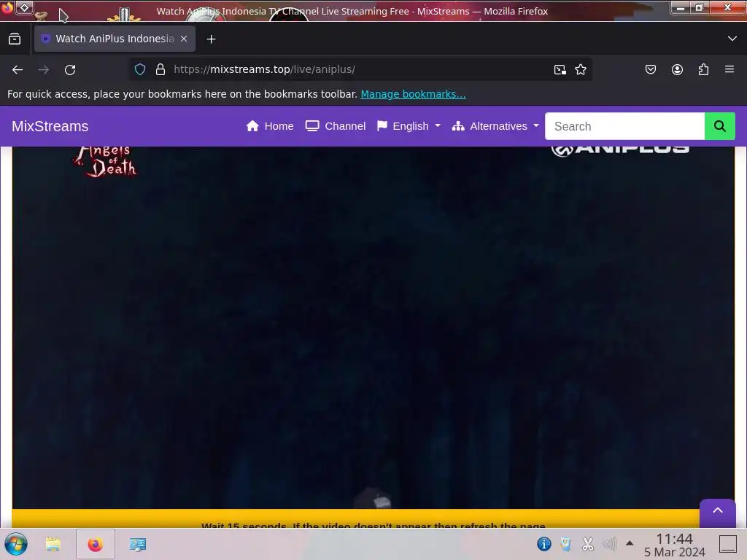Open the clipboard scissors tray icon
Screen dimensions: 747x560
(x=588, y=543)
